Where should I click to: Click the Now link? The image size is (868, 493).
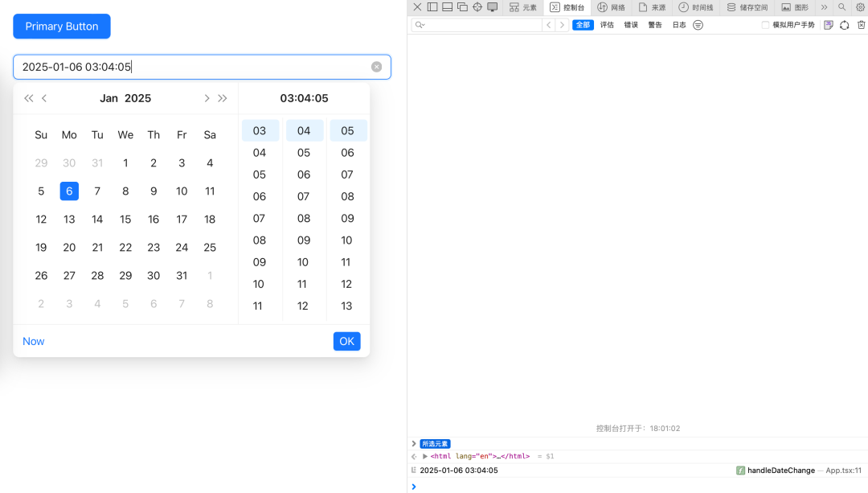[x=33, y=341]
